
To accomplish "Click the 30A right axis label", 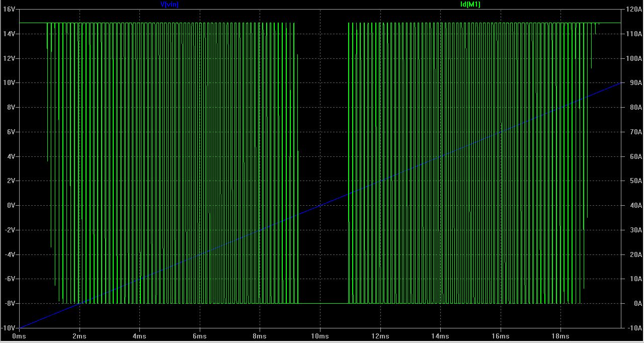I will coord(636,230).
